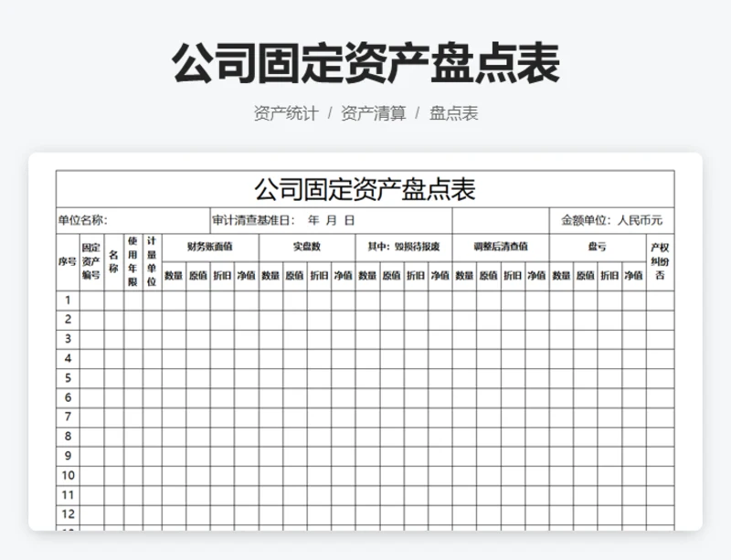This screenshot has height=560, width=731.
Task: Click 折旧 under 其中: 毁损待报废
Action: [416, 276]
